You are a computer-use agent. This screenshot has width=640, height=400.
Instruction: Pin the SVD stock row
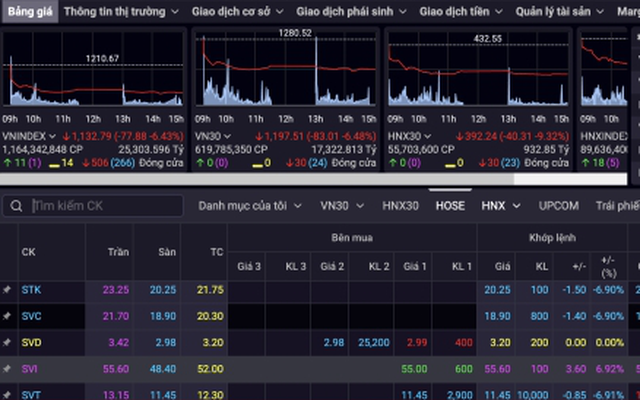(6, 343)
